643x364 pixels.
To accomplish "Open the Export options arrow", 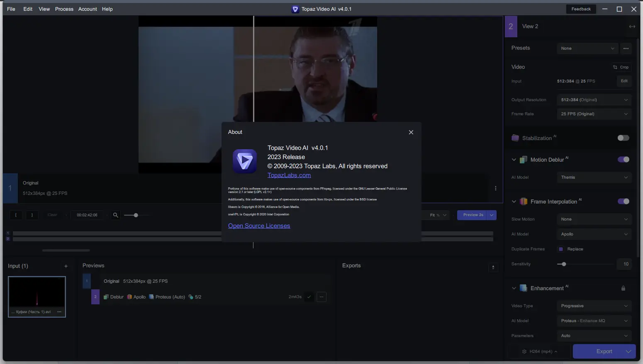I will point(629,352).
